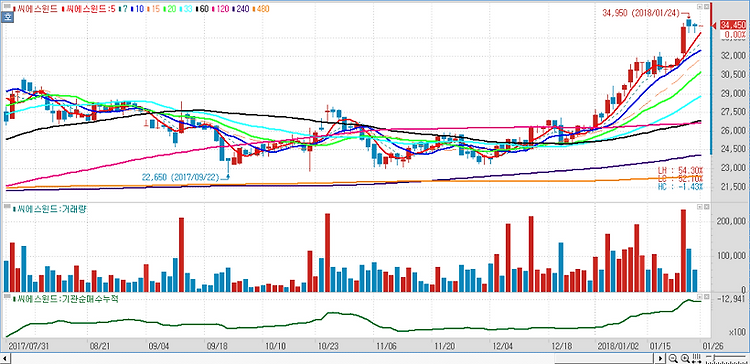Select the 10-day moving average legend
Image resolution: width=750 pixels, height=364 pixels.
coord(137,9)
